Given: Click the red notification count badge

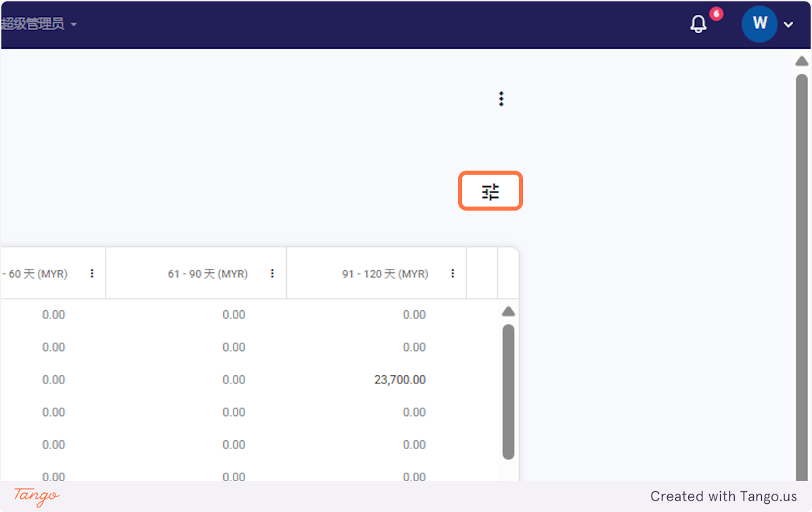Looking at the screenshot, I should click(x=716, y=14).
